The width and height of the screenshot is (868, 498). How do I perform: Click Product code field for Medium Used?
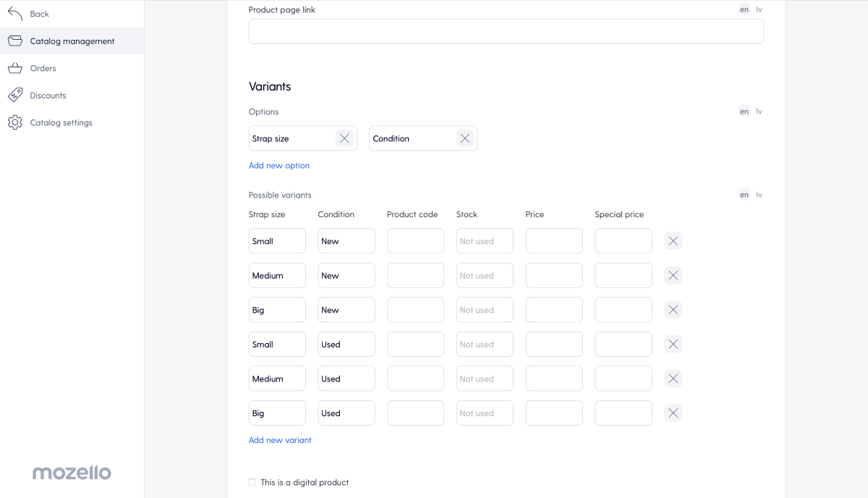415,379
